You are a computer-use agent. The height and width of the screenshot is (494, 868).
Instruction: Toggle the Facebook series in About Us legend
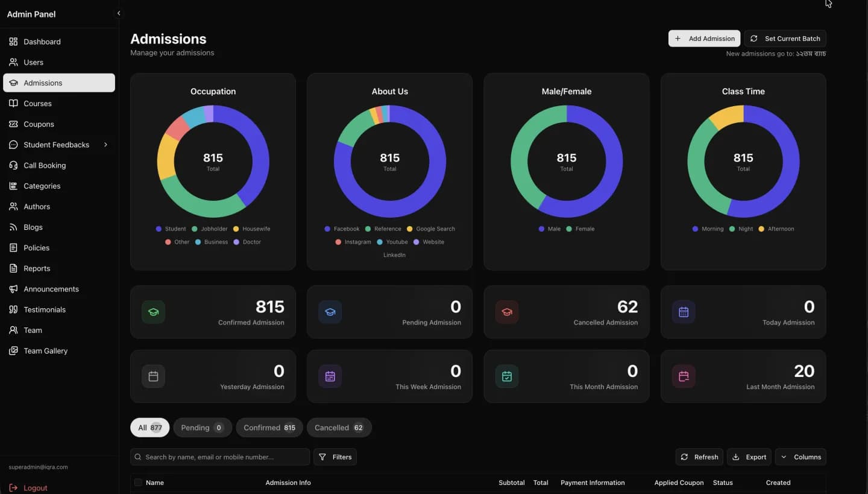pyautogui.click(x=342, y=229)
